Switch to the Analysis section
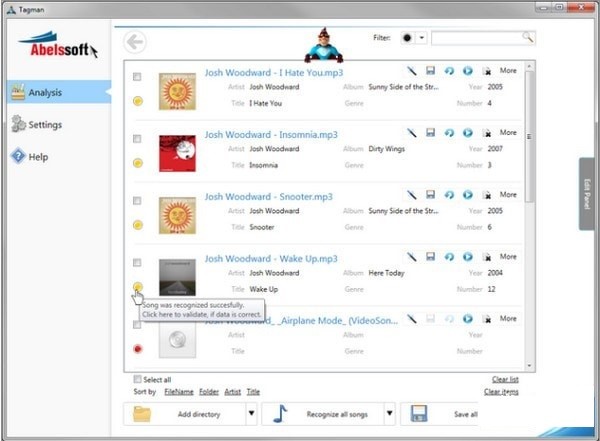 pyautogui.click(x=59, y=92)
